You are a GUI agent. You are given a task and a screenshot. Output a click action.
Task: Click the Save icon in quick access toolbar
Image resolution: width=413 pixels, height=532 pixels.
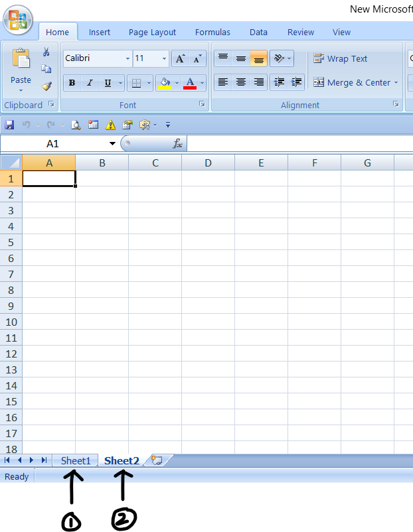pos(9,125)
